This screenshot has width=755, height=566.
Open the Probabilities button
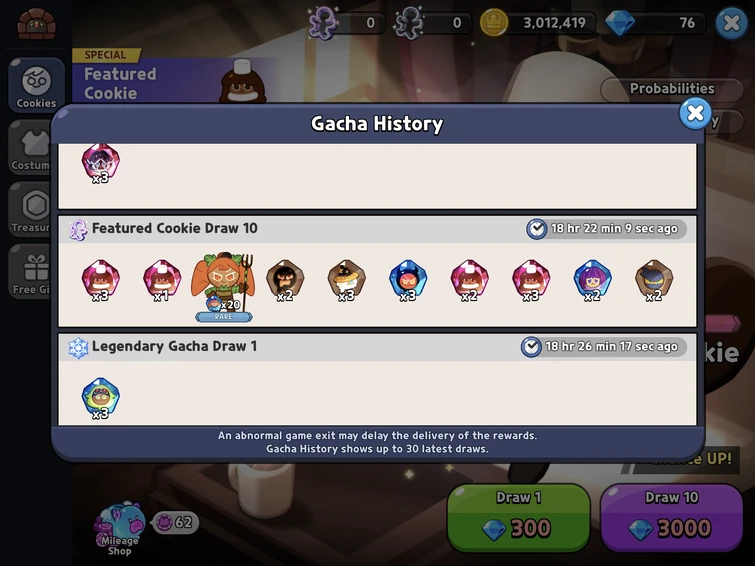[672, 89]
